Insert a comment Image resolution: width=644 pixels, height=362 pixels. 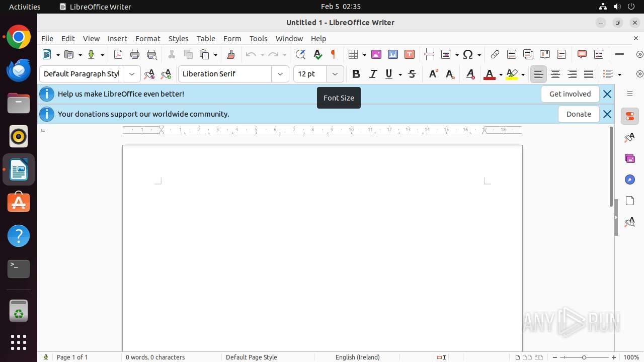(582, 55)
